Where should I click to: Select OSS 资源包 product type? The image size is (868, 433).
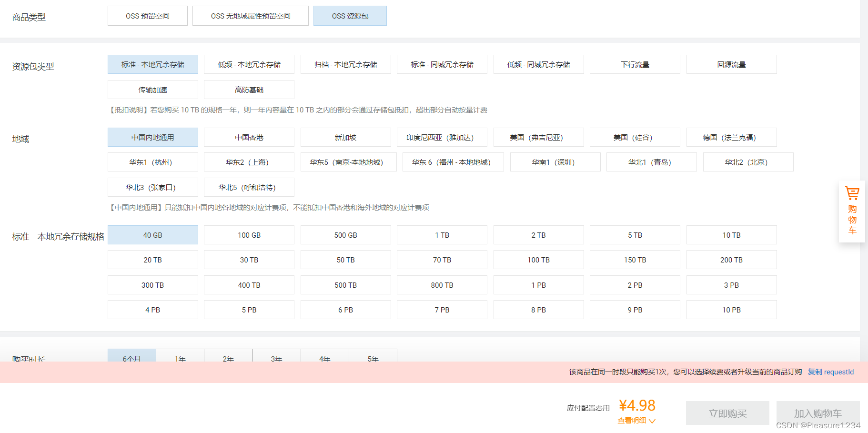(x=350, y=16)
